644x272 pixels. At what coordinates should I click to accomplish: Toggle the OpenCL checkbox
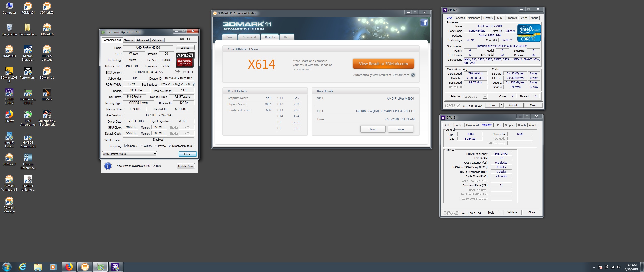pyautogui.click(x=126, y=146)
